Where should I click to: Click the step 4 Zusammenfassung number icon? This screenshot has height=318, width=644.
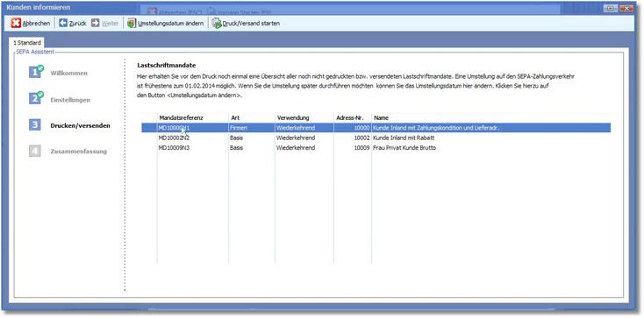[35, 151]
